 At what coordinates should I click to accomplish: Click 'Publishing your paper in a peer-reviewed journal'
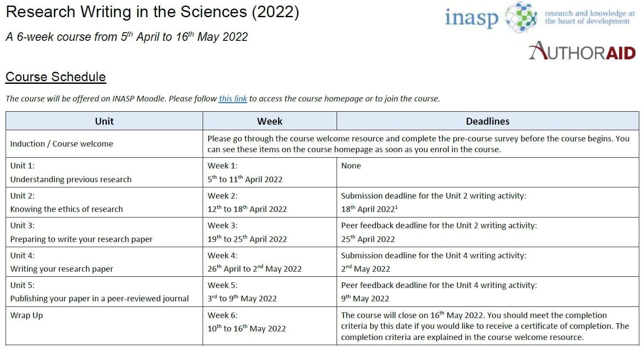coord(100,299)
